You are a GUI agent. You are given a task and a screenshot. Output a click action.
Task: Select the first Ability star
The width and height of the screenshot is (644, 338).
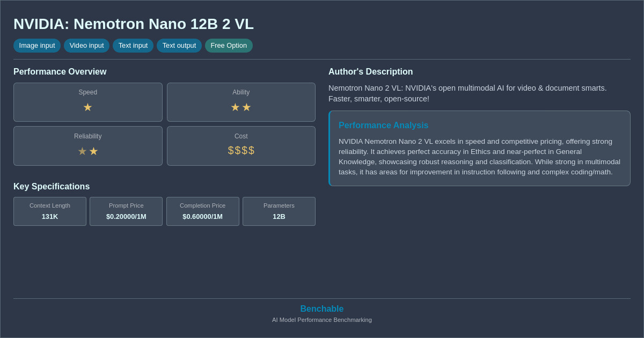(235, 107)
